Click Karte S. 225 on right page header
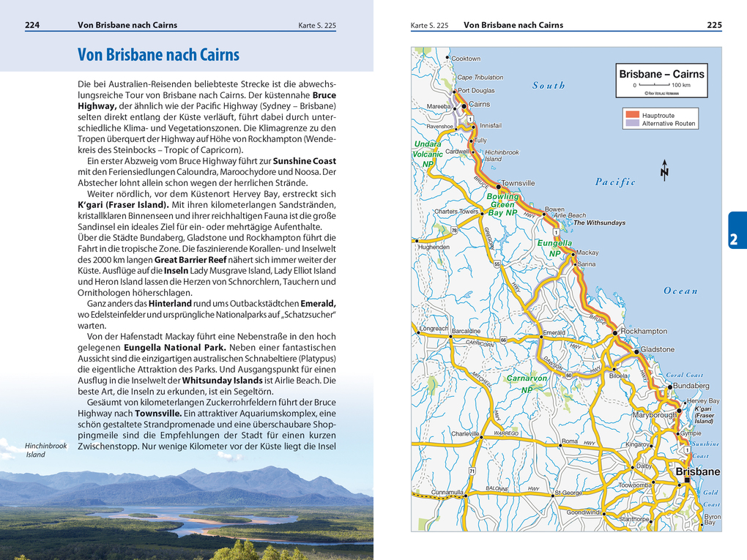The height and width of the screenshot is (560, 747). (x=429, y=26)
